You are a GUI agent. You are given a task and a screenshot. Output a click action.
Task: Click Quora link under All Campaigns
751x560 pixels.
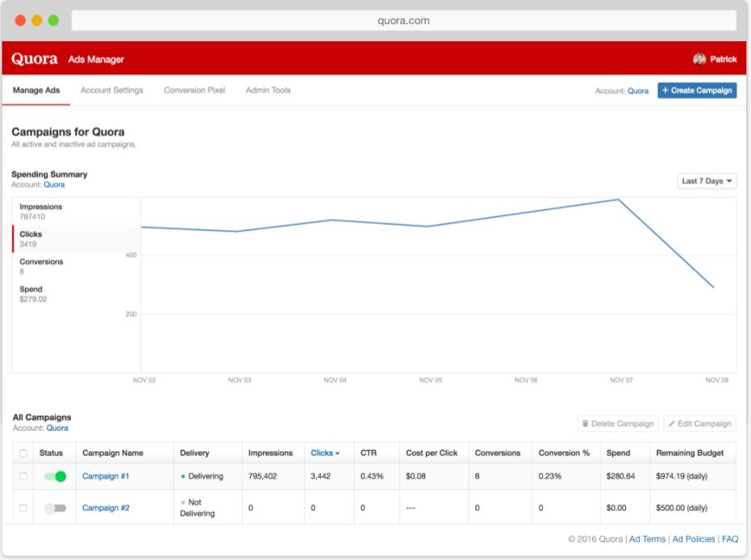coord(57,428)
